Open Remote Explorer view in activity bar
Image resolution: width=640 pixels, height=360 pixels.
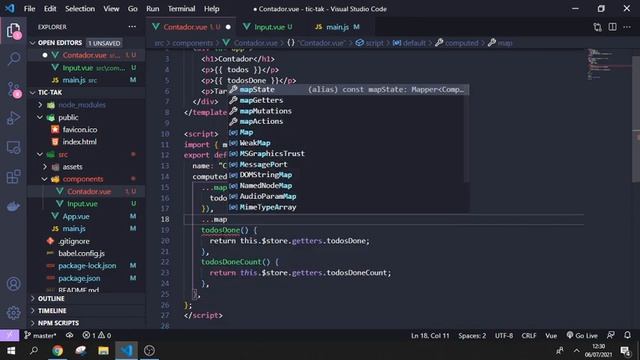click(13, 147)
